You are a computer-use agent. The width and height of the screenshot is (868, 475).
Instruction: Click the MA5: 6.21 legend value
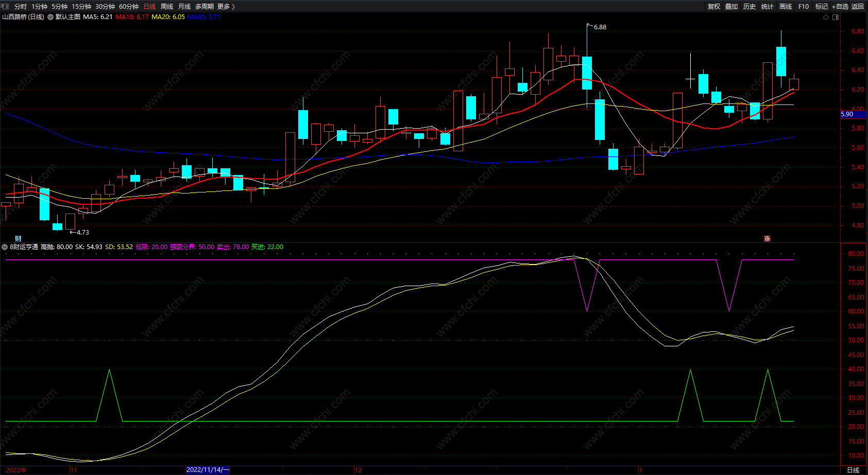click(x=98, y=17)
